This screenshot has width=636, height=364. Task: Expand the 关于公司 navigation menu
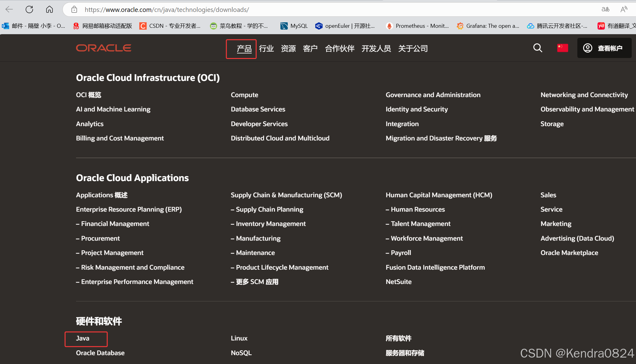(413, 49)
